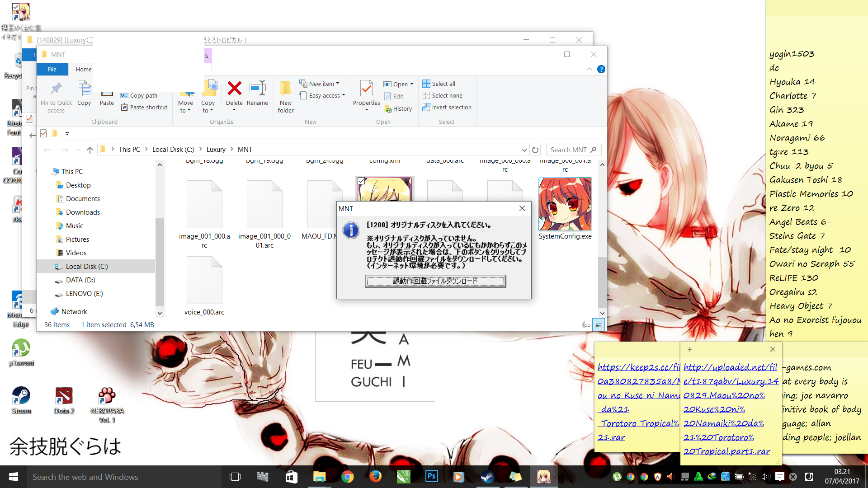Click the download button in MNT dialog
The height and width of the screenshot is (488, 868).
point(435,281)
